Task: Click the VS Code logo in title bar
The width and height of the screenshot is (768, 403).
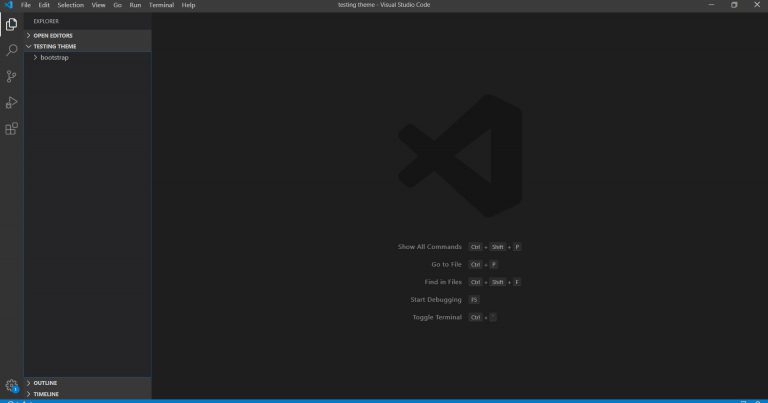Action: click(8, 5)
